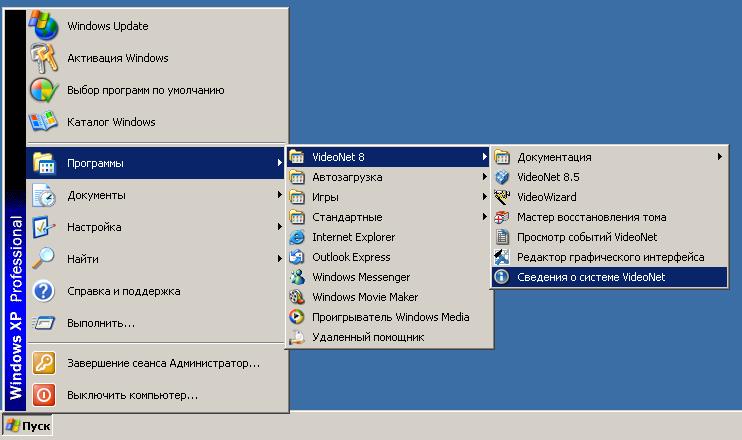
Task: Click the Windows Update globe icon
Action: [x=44, y=25]
